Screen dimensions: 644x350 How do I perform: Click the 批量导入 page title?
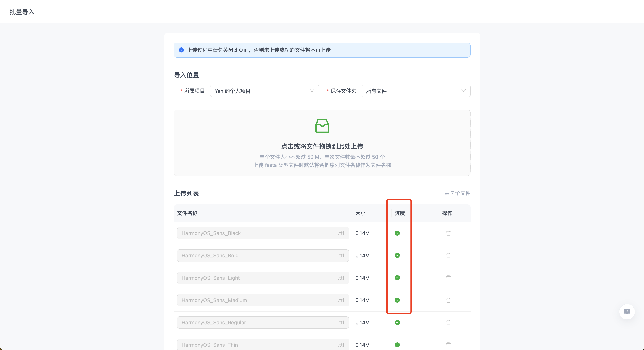pyautogui.click(x=22, y=12)
